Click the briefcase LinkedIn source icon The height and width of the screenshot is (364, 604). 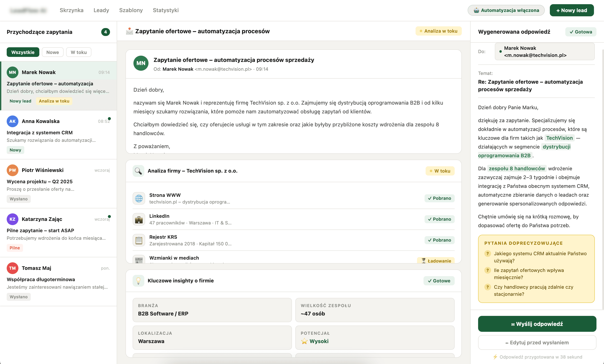[x=139, y=219]
